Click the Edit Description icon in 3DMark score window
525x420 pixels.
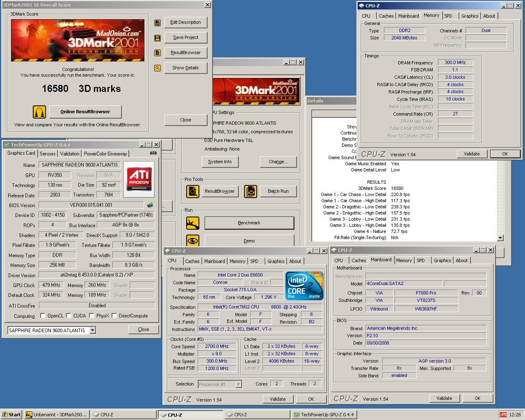click(157, 23)
